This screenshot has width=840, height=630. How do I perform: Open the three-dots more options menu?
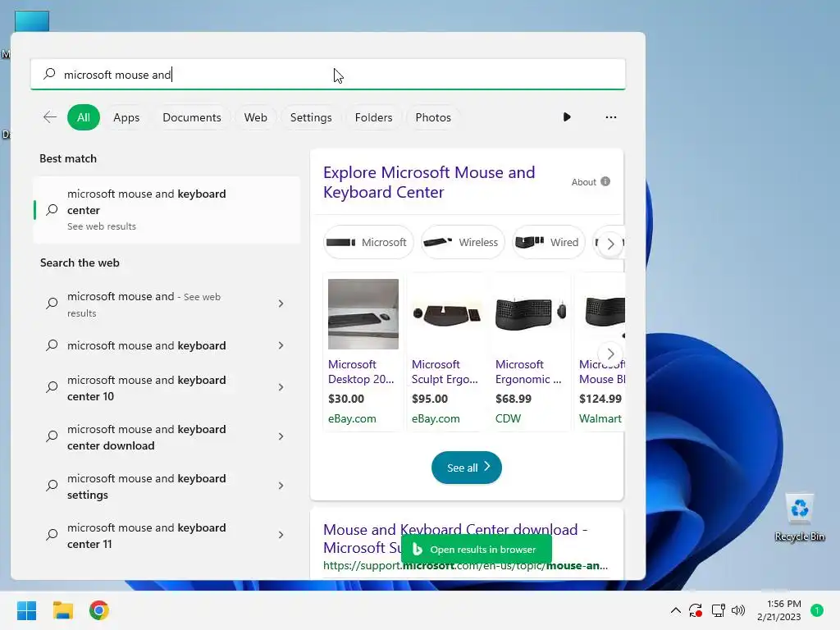pyautogui.click(x=610, y=116)
